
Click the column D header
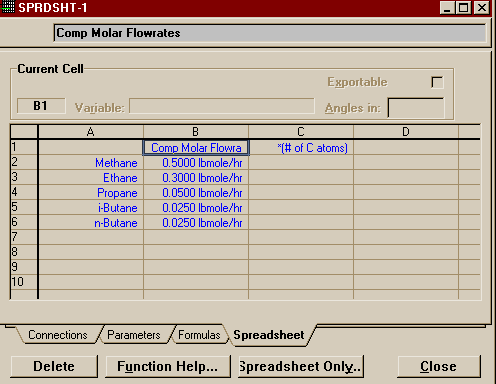pos(406,132)
